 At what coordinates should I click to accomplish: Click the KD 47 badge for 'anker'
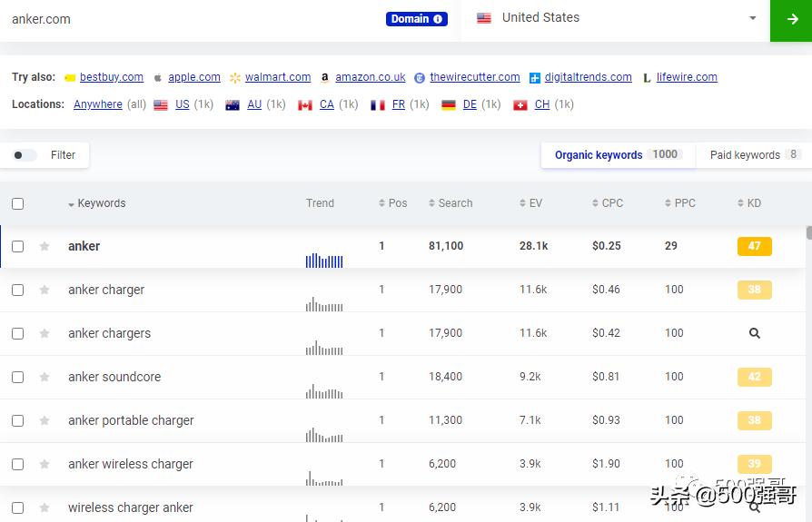point(755,246)
